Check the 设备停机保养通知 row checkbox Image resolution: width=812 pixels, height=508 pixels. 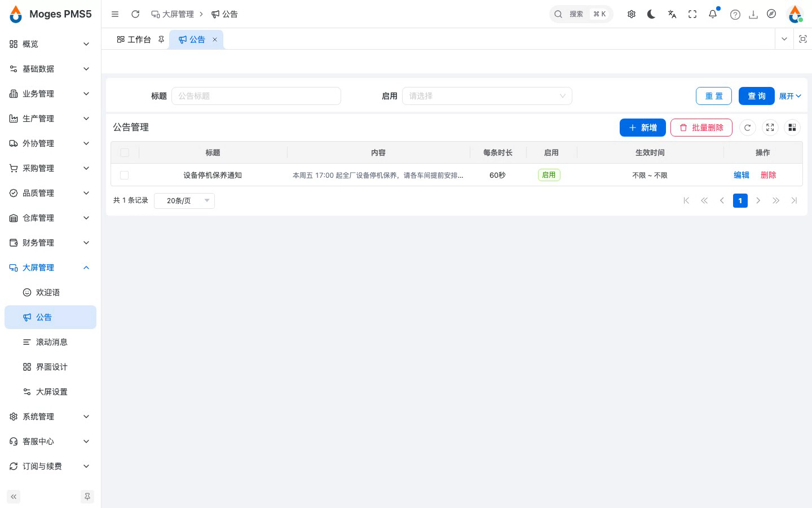[125, 176]
